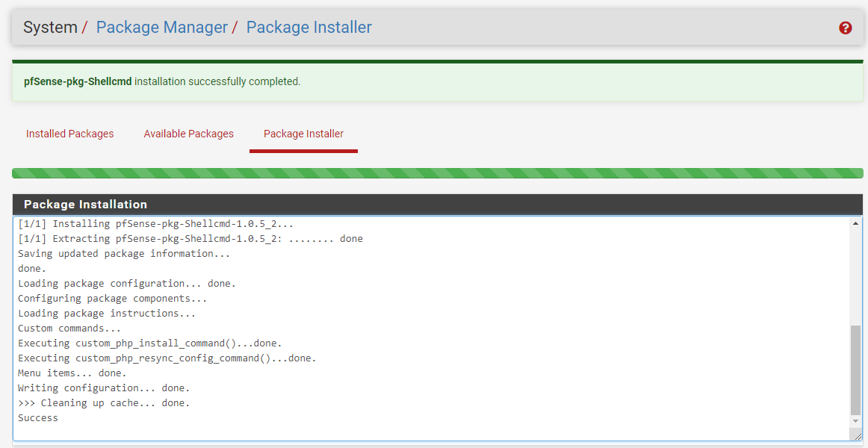The width and height of the screenshot is (868, 448).
Task: Click the textarea resize handle corner
Action: 856,436
